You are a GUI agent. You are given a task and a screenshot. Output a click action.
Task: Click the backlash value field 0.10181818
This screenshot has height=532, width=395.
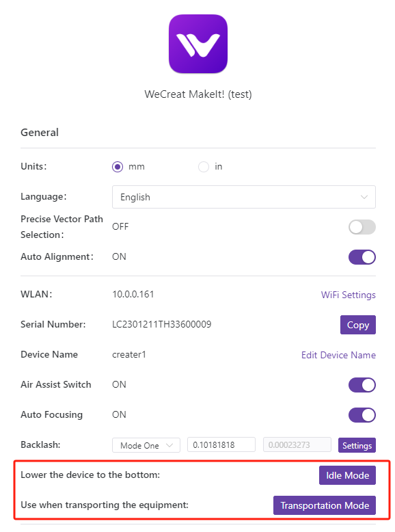click(x=221, y=444)
